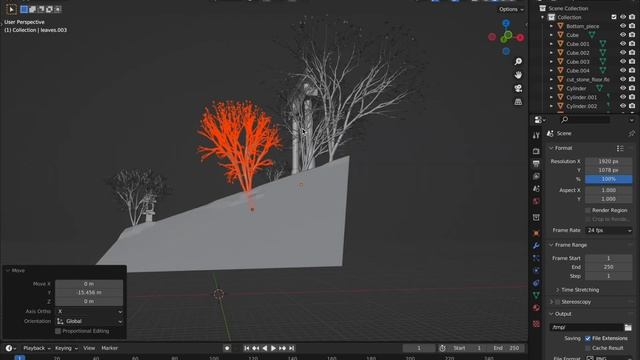640x360 pixels.
Task: Open the Object Constraints tab icon
Action: point(536,283)
